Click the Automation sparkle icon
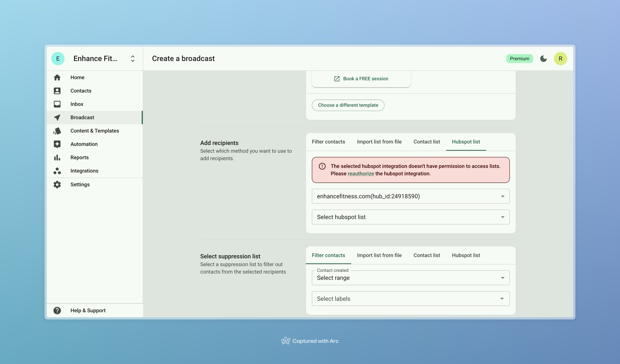 tap(57, 144)
